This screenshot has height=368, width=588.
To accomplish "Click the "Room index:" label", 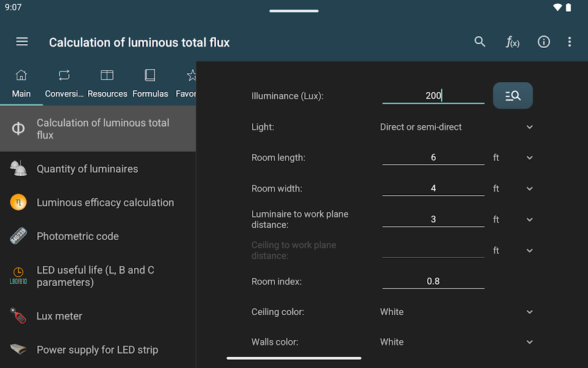I will [276, 282].
